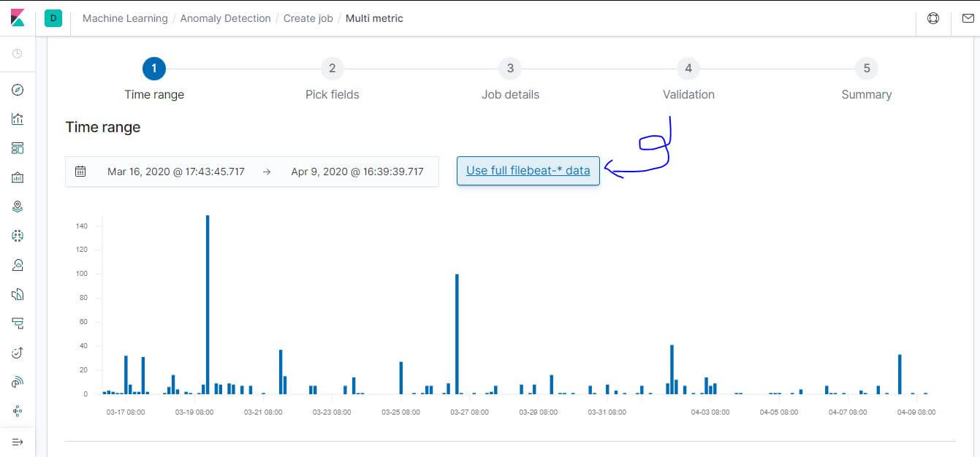Open the Discover app from the sidebar
The height and width of the screenshot is (457, 980).
pos(18,90)
